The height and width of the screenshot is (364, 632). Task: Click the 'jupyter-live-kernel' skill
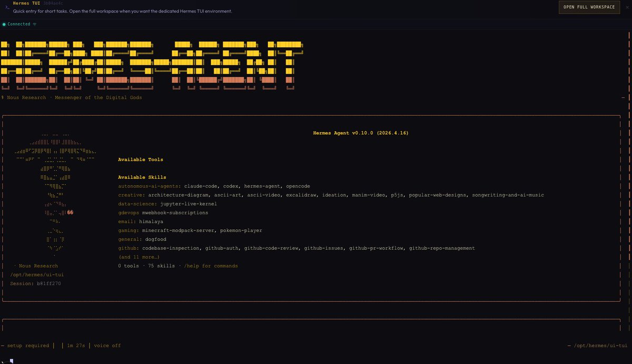tap(188, 204)
